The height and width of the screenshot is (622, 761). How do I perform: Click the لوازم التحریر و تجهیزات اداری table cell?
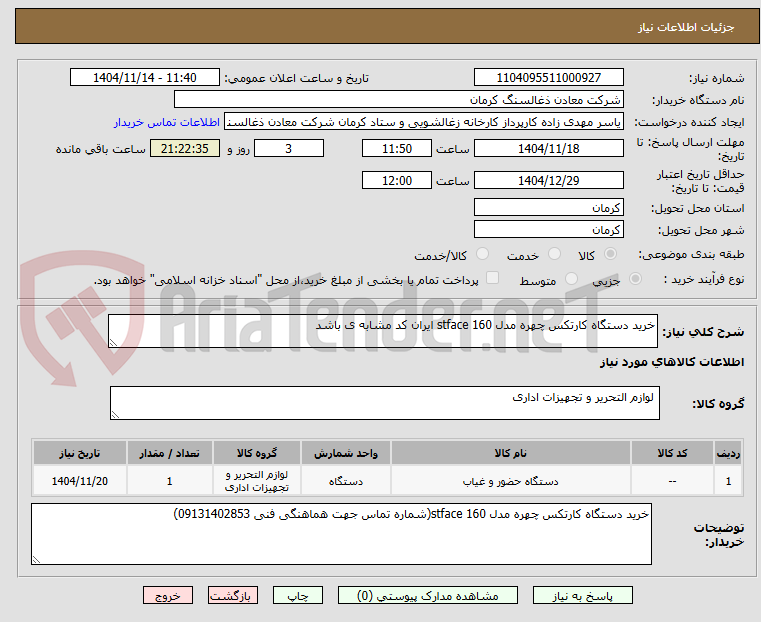pyautogui.click(x=257, y=481)
